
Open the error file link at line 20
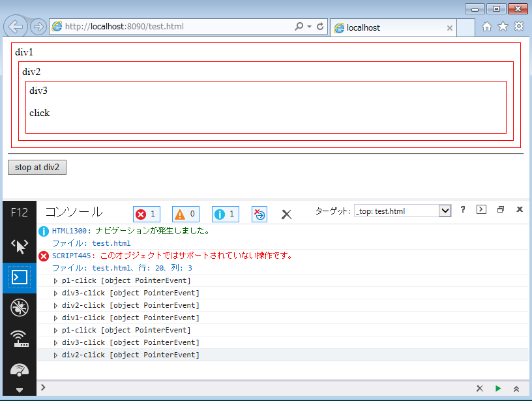click(x=122, y=268)
